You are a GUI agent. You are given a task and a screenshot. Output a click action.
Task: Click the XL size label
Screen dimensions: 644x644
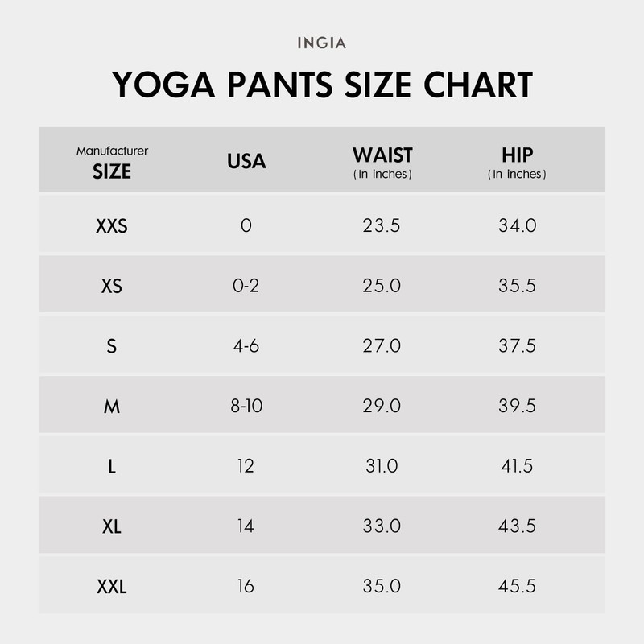(112, 526)
